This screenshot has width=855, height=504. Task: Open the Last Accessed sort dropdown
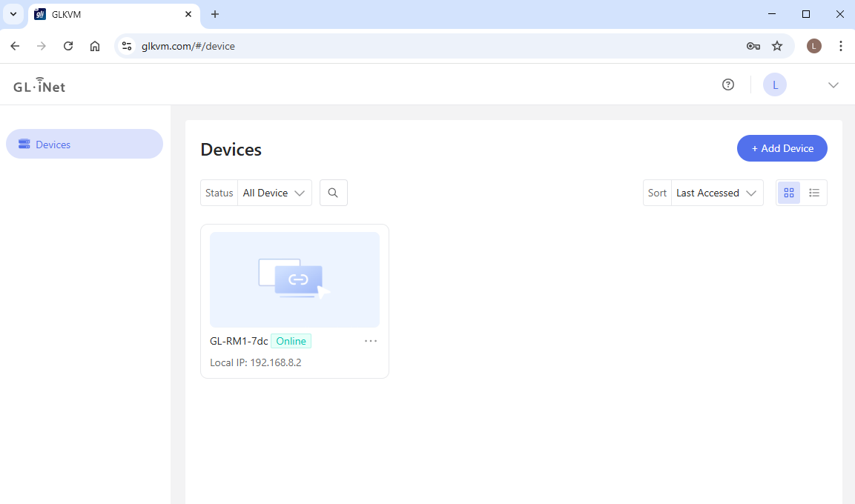pos(716,193)
